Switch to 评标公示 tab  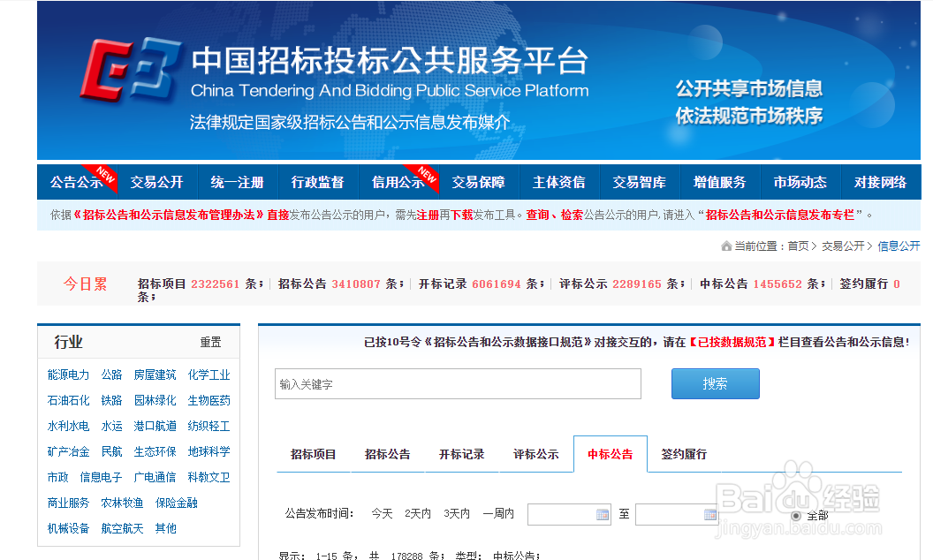536,454
